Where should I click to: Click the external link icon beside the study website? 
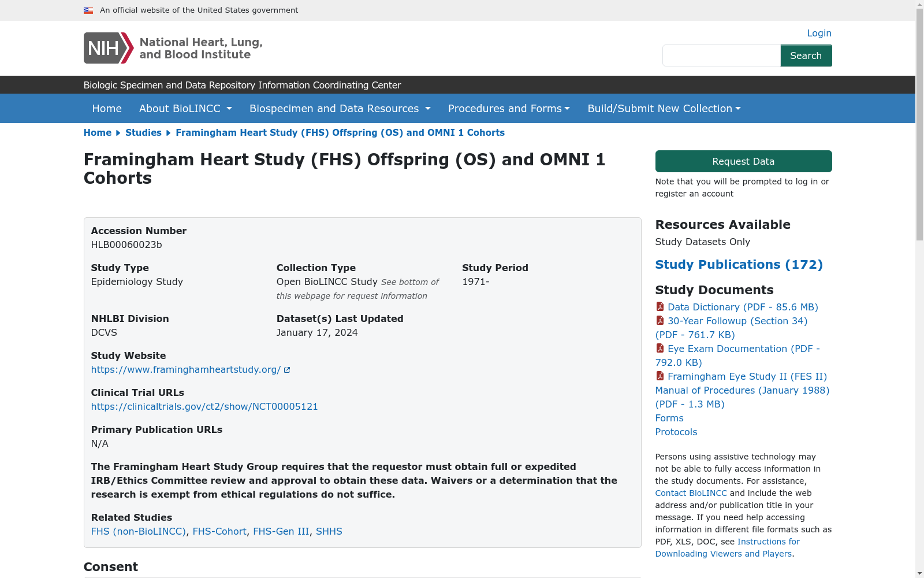coord(287,370)
